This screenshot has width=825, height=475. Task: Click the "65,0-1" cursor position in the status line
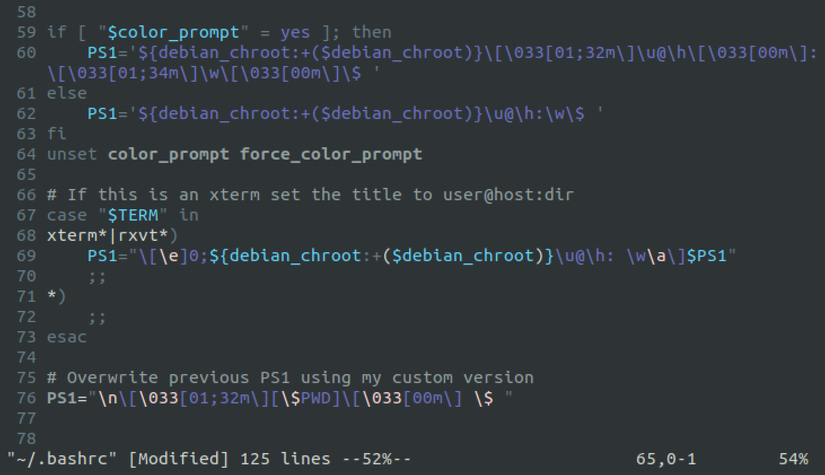click(x=665, y=459)
